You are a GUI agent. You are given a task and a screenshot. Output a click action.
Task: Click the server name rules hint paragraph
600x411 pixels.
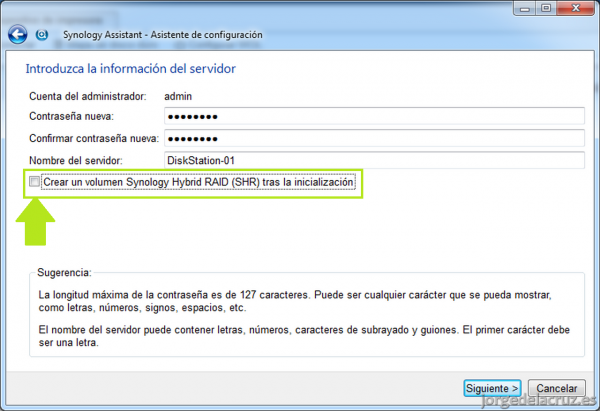(x=304, y=336)
